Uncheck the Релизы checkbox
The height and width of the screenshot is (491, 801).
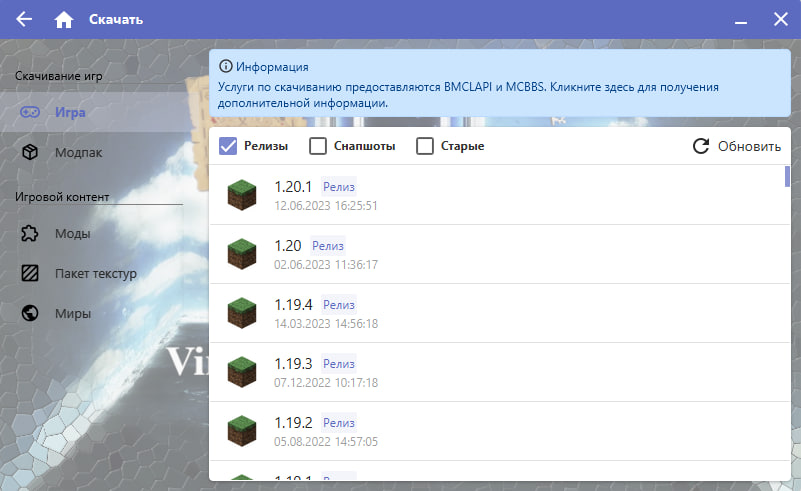(228, 146)
